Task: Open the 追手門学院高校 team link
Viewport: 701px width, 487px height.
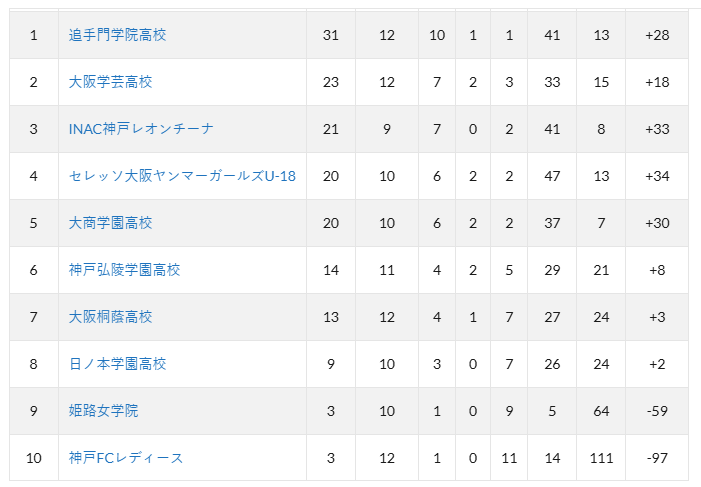Action: click(117, 35)
